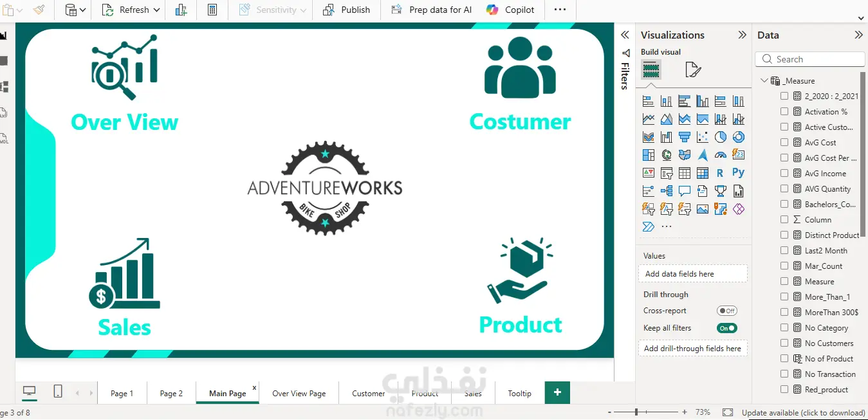This screenshot has height=420, width=868.
Task: Select the table visual
Action: pyautogui.click(x=685, y=173)
